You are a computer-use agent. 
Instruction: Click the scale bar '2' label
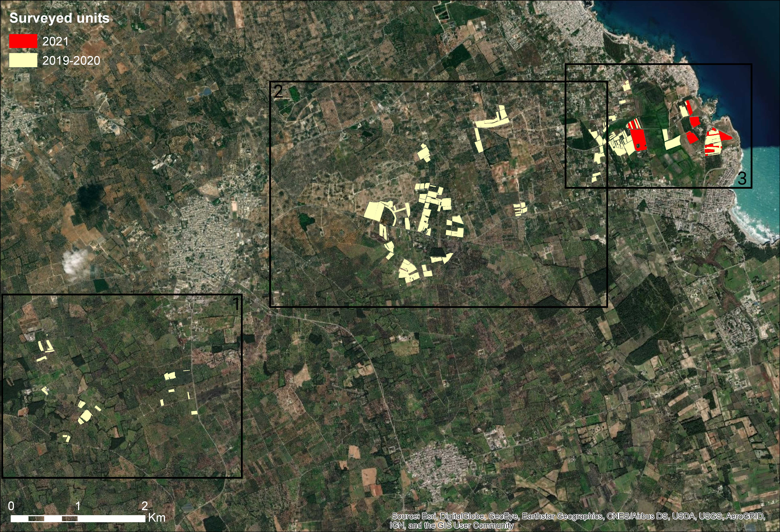(x=145, y=506)
